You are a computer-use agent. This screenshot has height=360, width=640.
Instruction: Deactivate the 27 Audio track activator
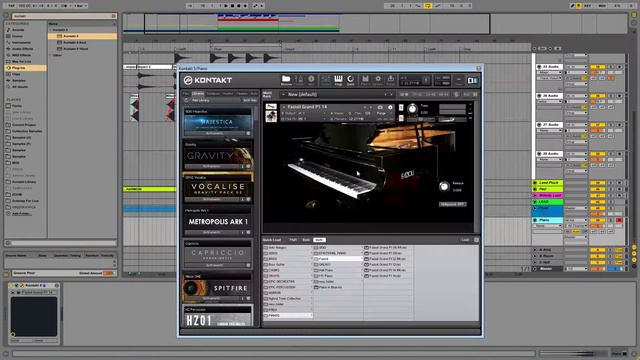point(598,125)
